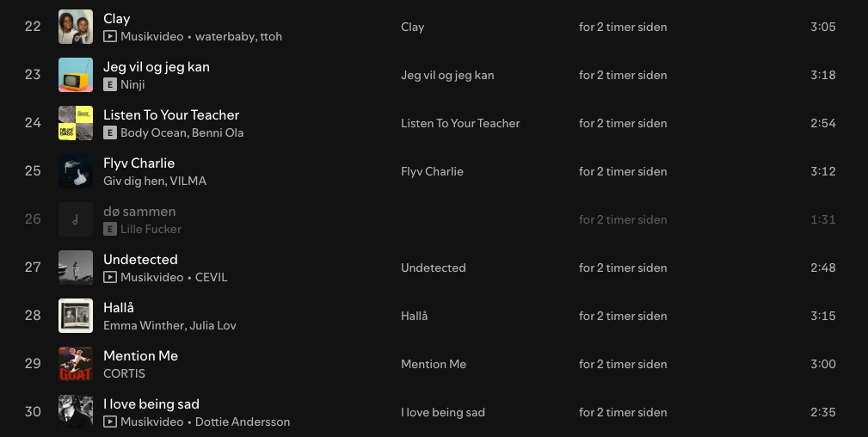Click the 3:00 duration of Mention Me
The height and width of the screenshot is (437, 868).
(x=822, y=364)
